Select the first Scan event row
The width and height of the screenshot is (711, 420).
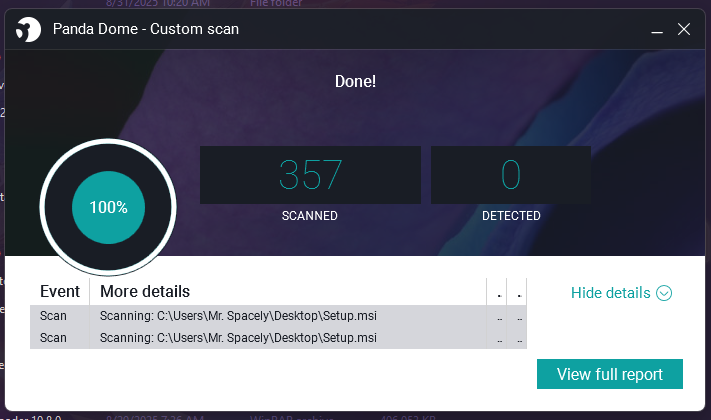278,316
